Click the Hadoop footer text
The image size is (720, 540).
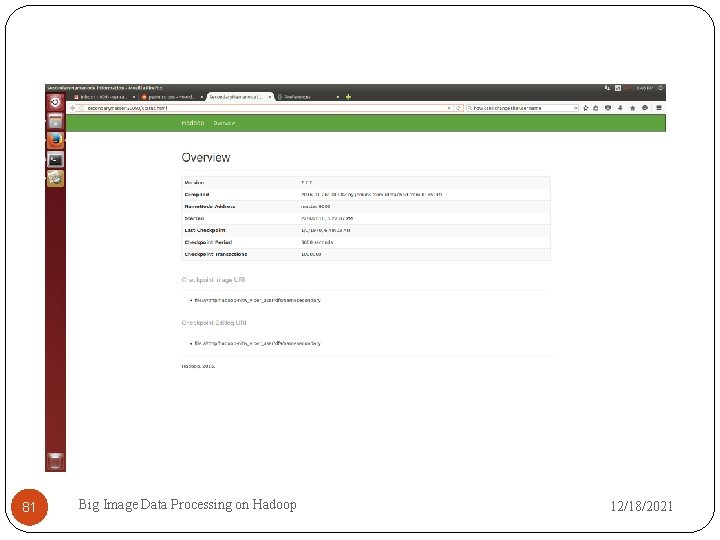coord(198,366)
